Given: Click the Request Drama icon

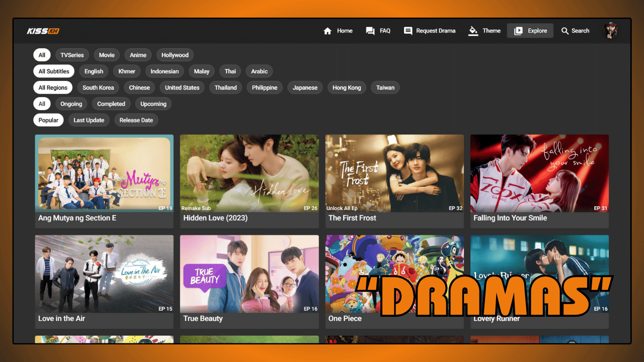Looking at the screenshot, I should pos(408,31).
